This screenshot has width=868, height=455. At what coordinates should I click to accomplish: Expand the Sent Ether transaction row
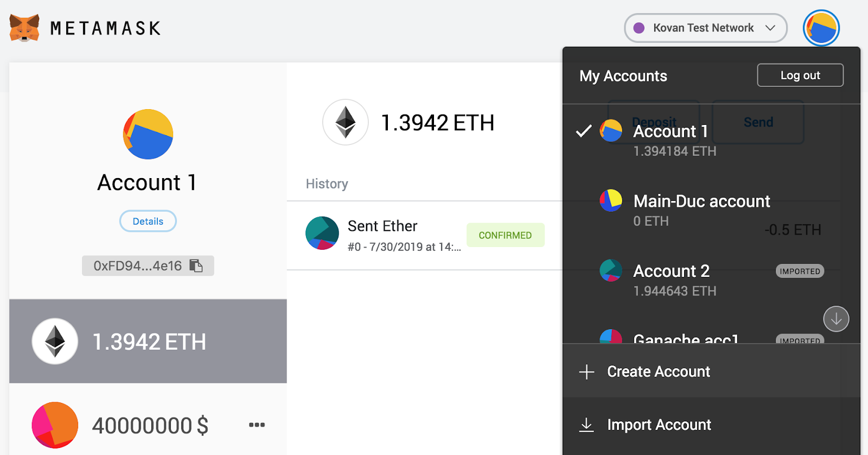pyautogui.click(x=425, y=235)
